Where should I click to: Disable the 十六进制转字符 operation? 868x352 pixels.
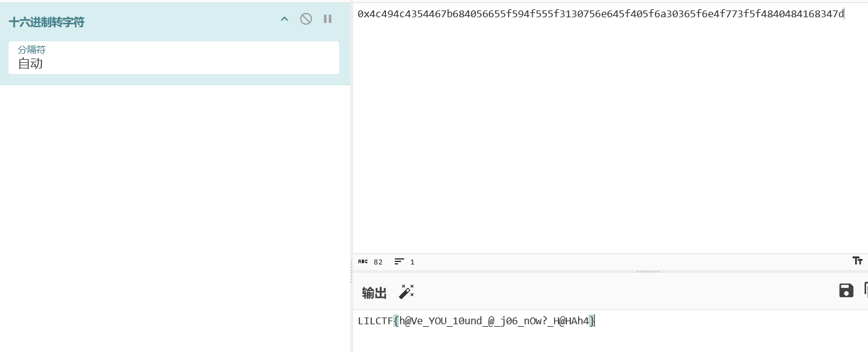coord(306,19)
